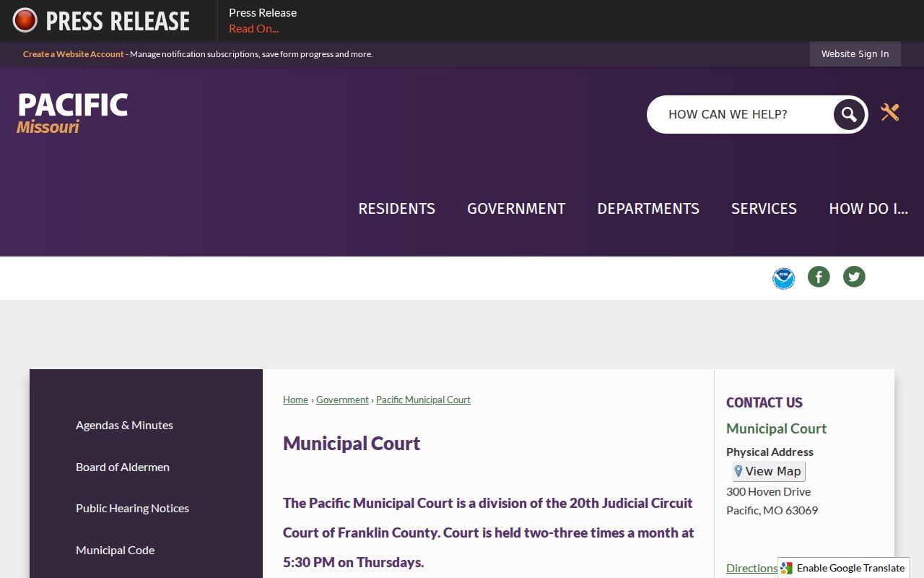Open Municipal Code in sidebar

[x=115, y=550]
